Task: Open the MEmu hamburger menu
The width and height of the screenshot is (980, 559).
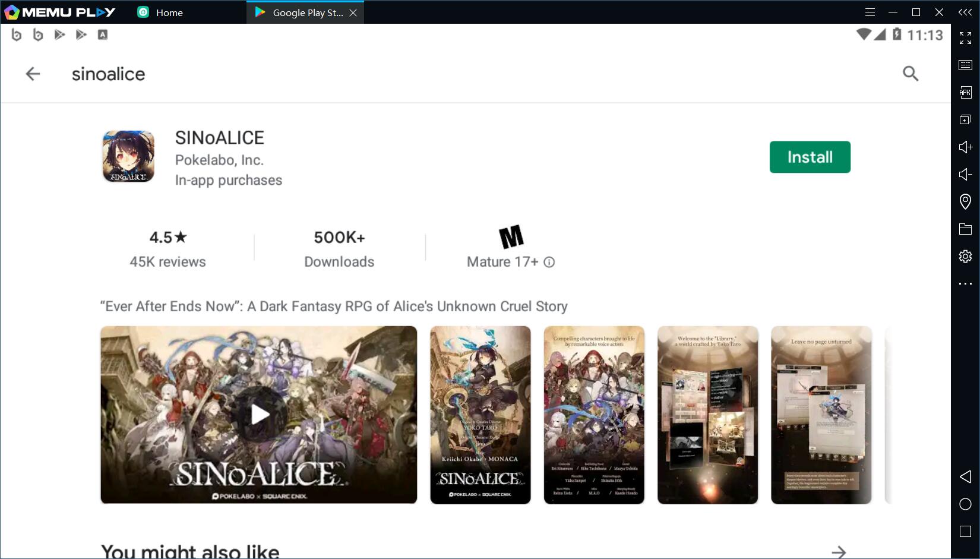Action: pos(870,12)
